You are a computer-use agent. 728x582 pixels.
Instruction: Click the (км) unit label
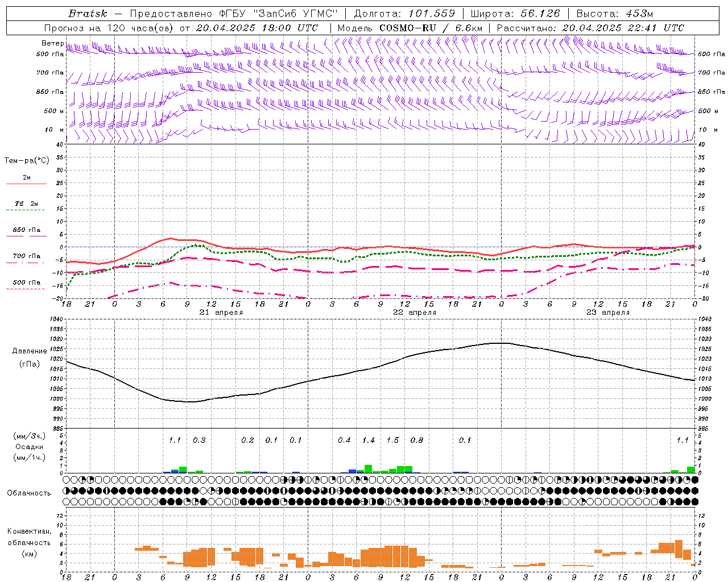[x=29, y=554]
